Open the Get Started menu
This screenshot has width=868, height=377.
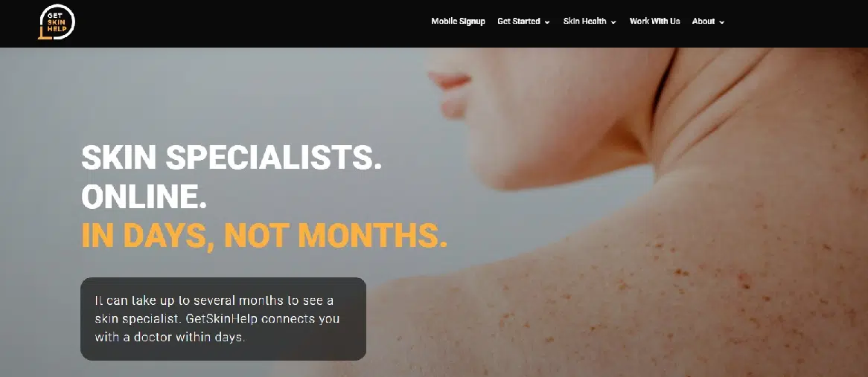pos(523,22)
